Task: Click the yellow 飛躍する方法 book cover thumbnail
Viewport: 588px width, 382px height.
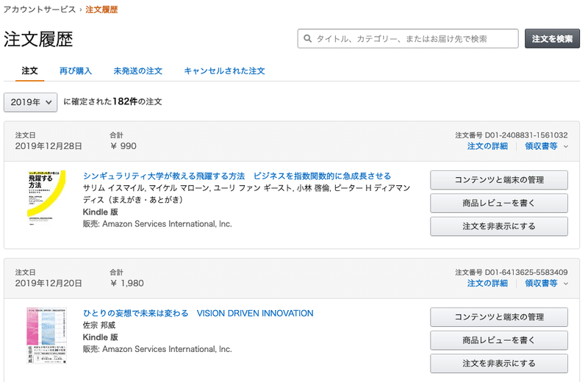Action: (46, 198)
